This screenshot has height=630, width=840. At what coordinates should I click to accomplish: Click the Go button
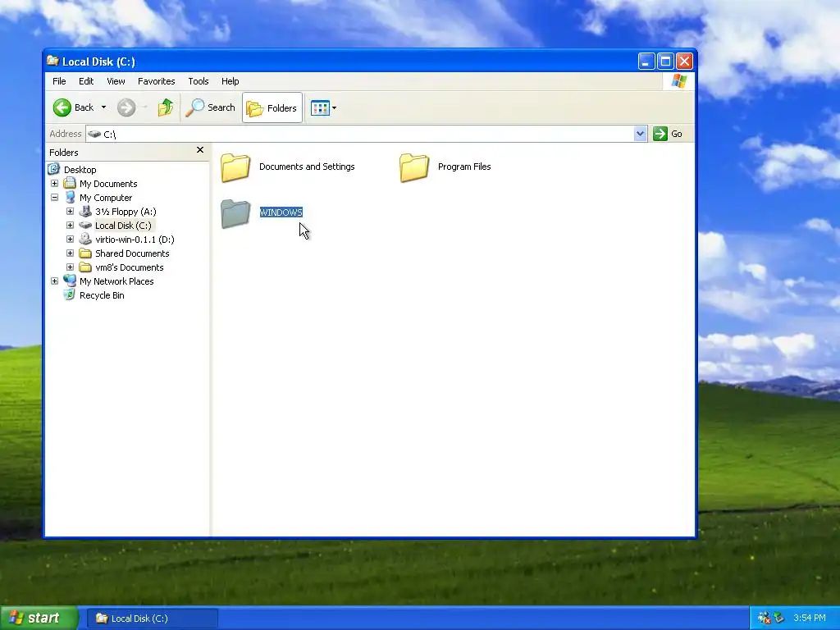(668, 134)
